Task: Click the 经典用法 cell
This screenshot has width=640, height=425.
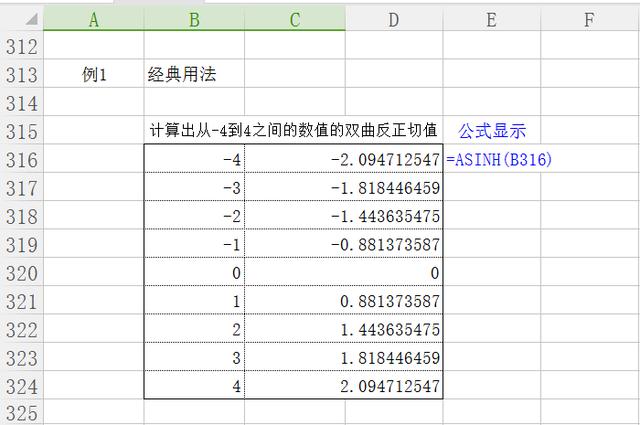Action: [181, 75]
